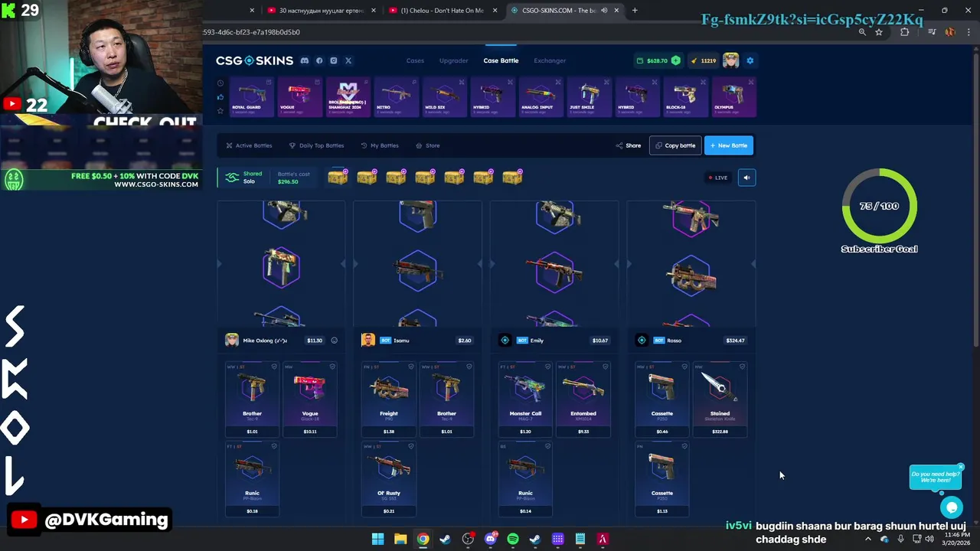Click the shield icon on the Stained Skeleton Knife card

pos(742,367)
